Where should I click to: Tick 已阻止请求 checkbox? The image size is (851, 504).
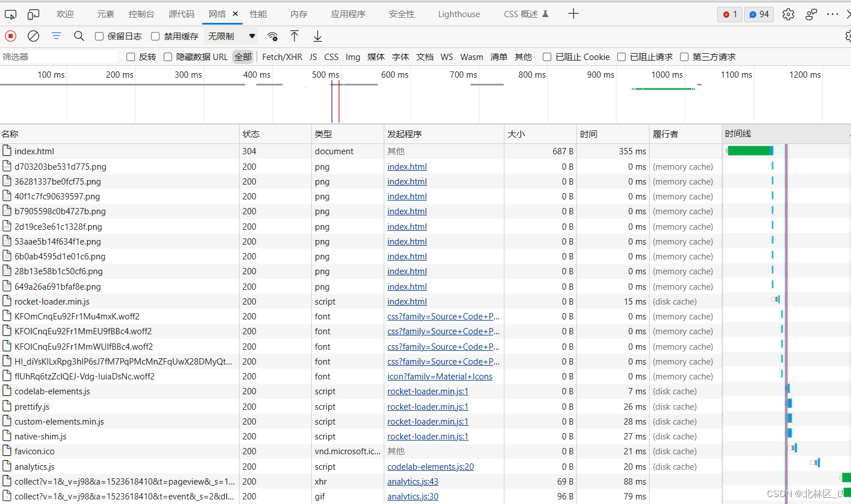pos(621,57)
